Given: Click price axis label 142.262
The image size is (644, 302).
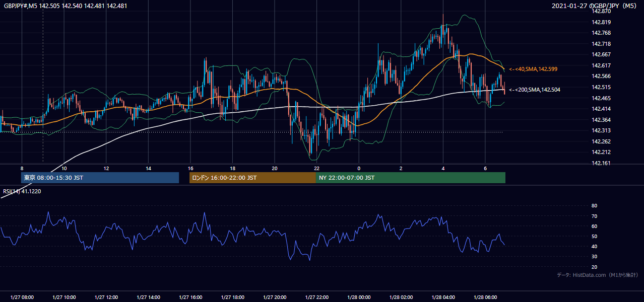Looking at the screenshot, I should 601,141.
